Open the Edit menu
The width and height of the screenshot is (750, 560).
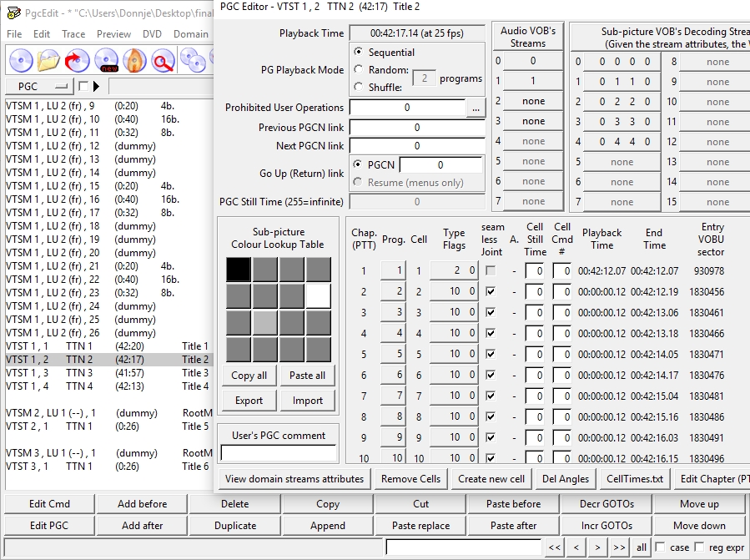[42, 34]
